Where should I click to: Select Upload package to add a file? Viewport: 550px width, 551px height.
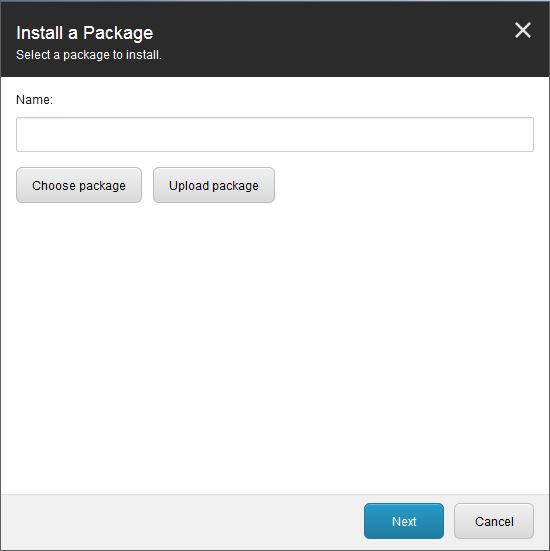(x=214, y=185)
